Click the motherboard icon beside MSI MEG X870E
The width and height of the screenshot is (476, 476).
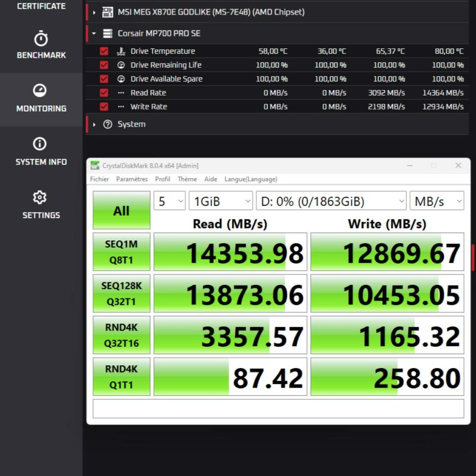(x=107, y=12)
